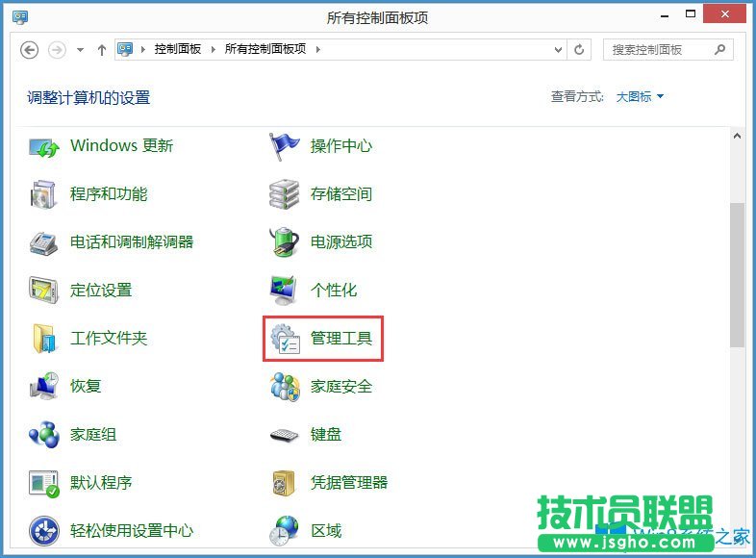Open the Windows 更新 link text
The width and height of the screenshot is (756, 558).
tap(121, 145)
